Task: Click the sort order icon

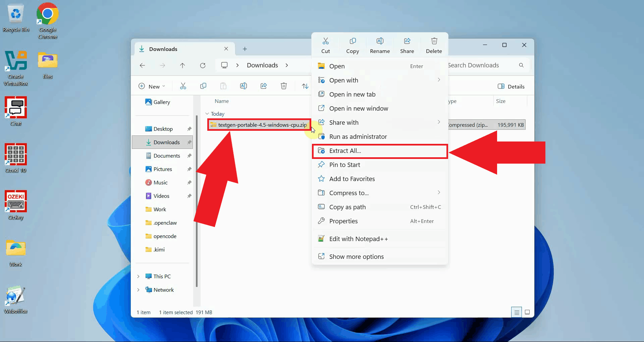Action: tap(305, 86)
